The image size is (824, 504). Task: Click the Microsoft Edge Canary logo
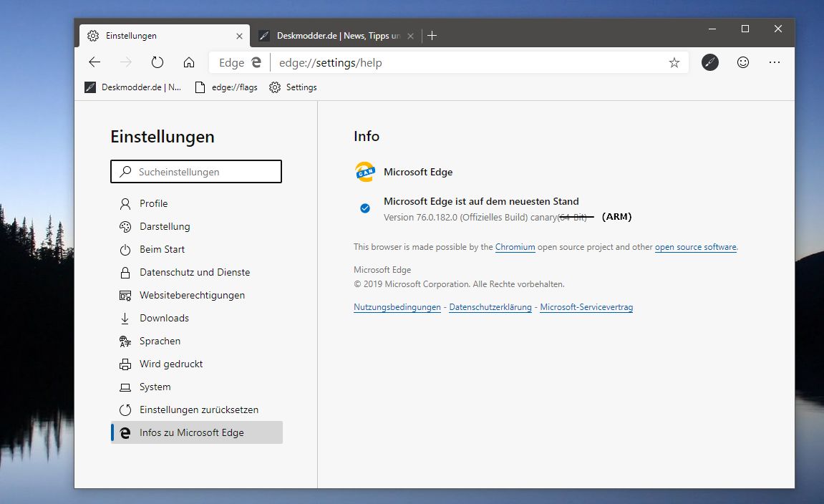coord(365,172)
